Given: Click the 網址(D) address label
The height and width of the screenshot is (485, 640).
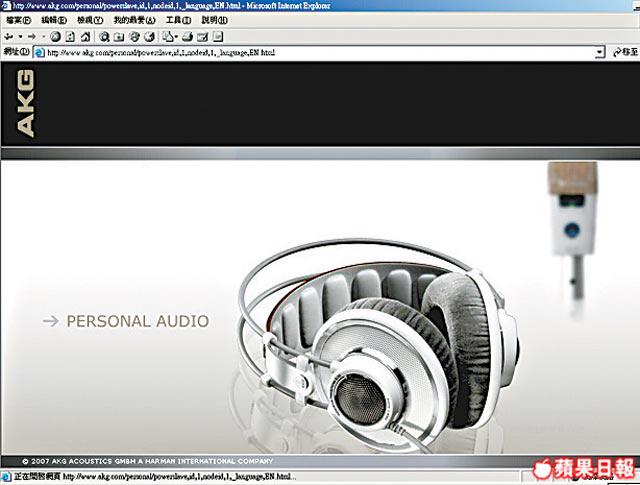Looking at the screenshot, I should coord(16,52).
